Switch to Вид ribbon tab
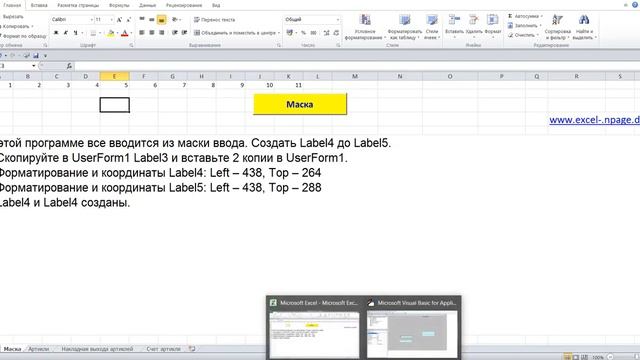The width and height of the screenshot is (640, 360). coord(216,5)
